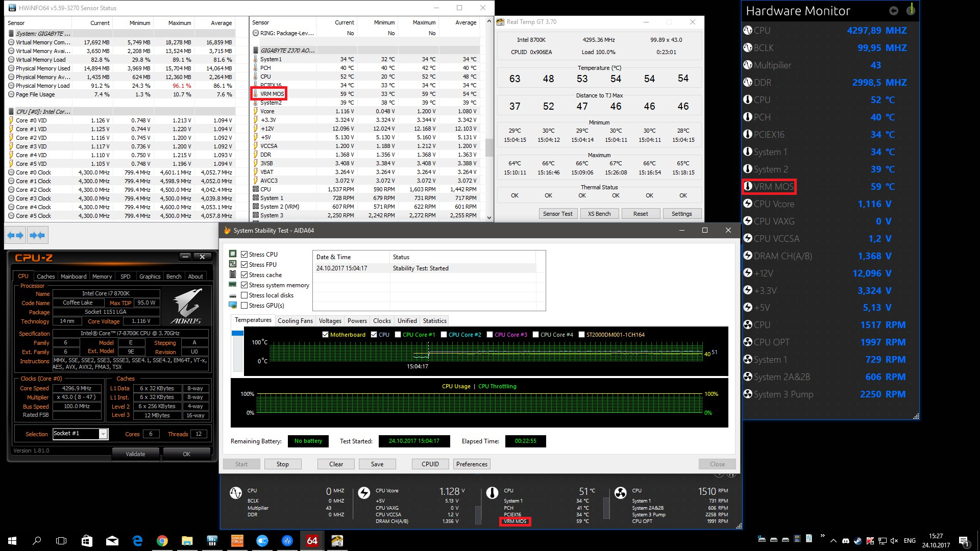Click the HWiNFO collapse-columns arrows button
Viewport: 980px width, 551px height.
37,235
